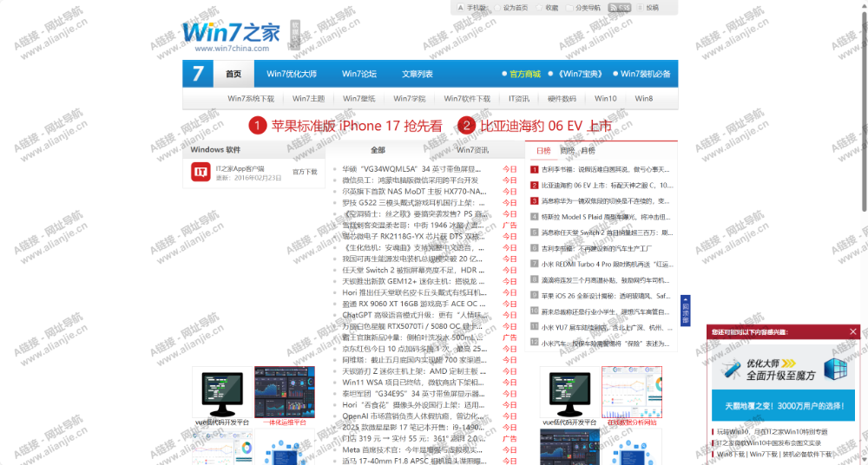The width and height of the screenshot is (868, 465).
Task: Open 硬件数码 sub-navigation item
Action: point(562,99)
